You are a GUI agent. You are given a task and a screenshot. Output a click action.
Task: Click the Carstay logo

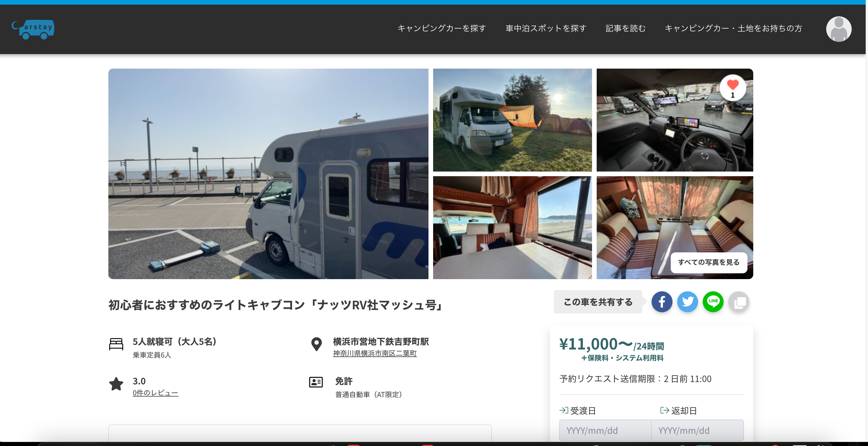33,29
